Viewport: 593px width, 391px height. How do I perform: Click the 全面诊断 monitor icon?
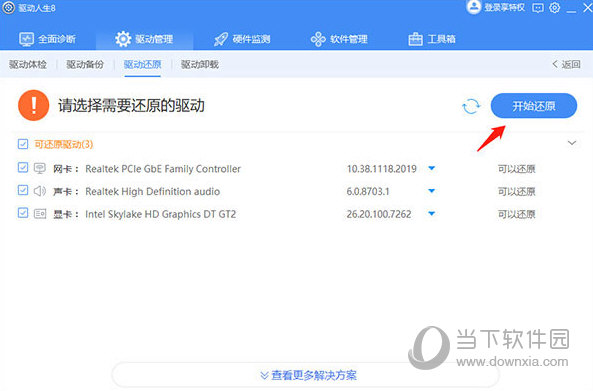(26, 39)
